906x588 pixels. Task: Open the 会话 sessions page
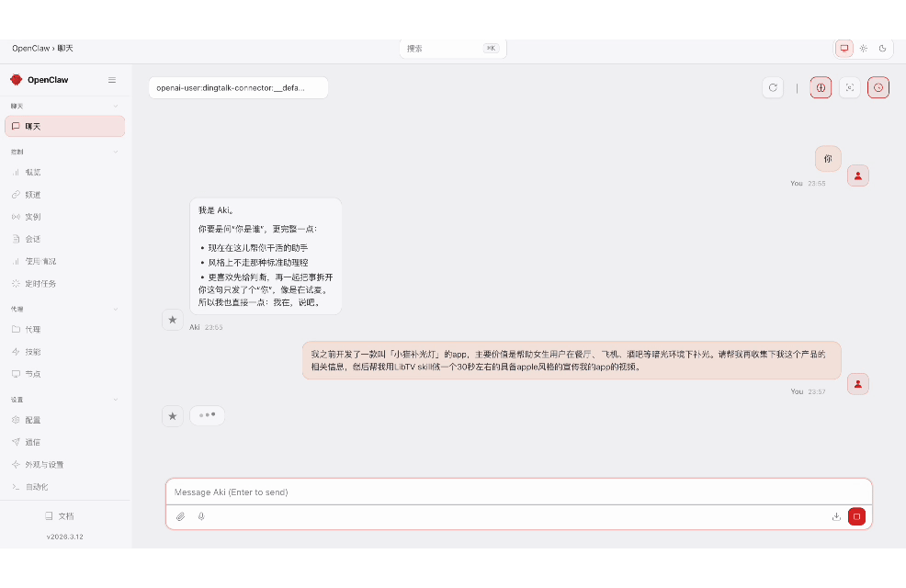coord(64,239)
